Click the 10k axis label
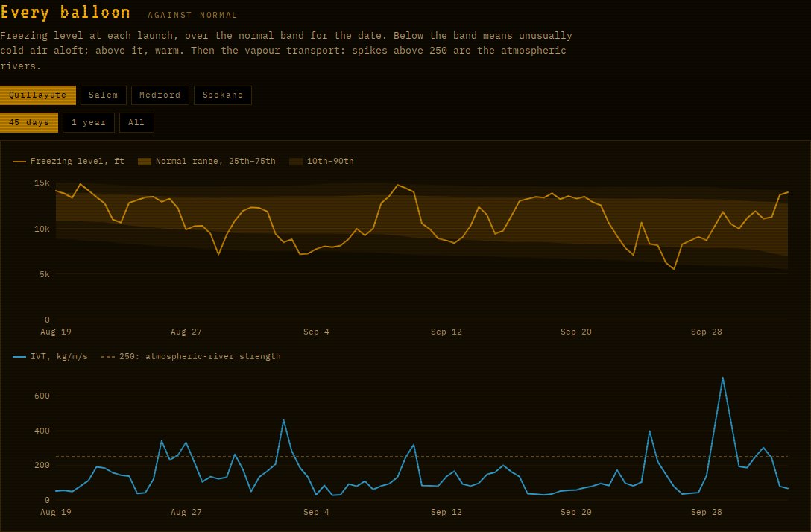The height and width of the screenshot is (532, 811). 42,229
